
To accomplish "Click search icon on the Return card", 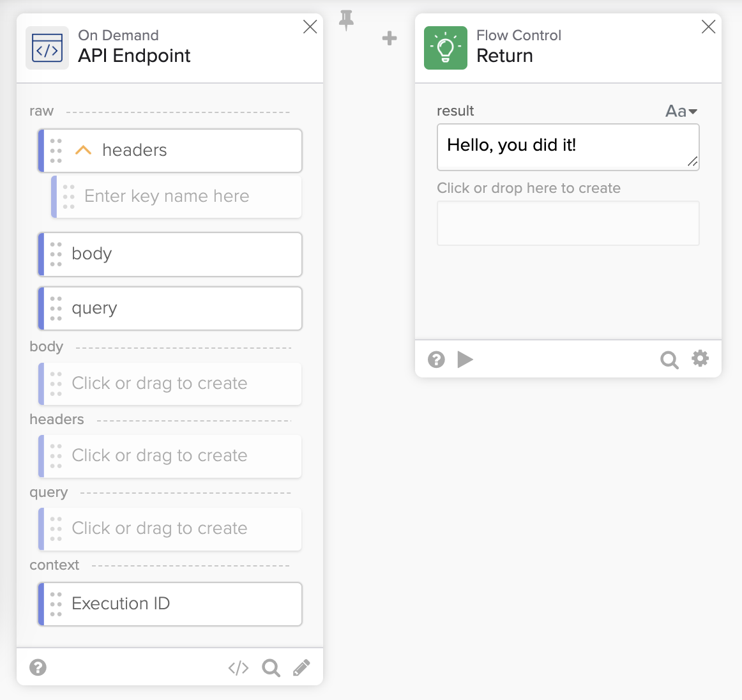I will (669, 360).
